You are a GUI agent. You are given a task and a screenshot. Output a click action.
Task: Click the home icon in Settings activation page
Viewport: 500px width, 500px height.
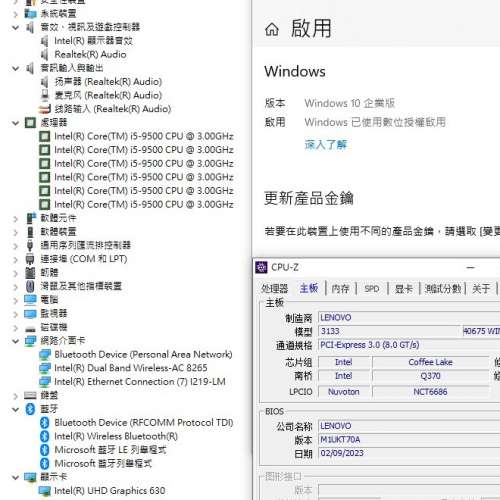(x=272, y=29)
